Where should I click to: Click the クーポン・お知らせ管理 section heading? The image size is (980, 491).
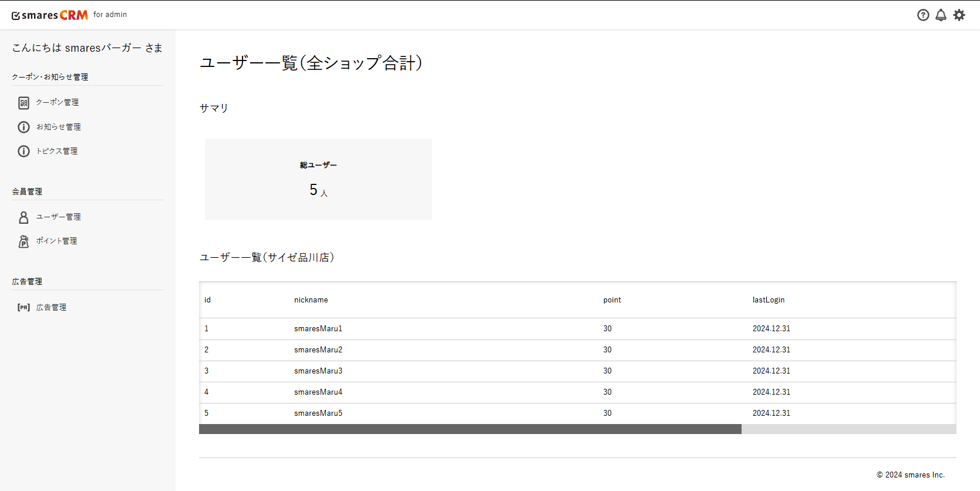50,77
